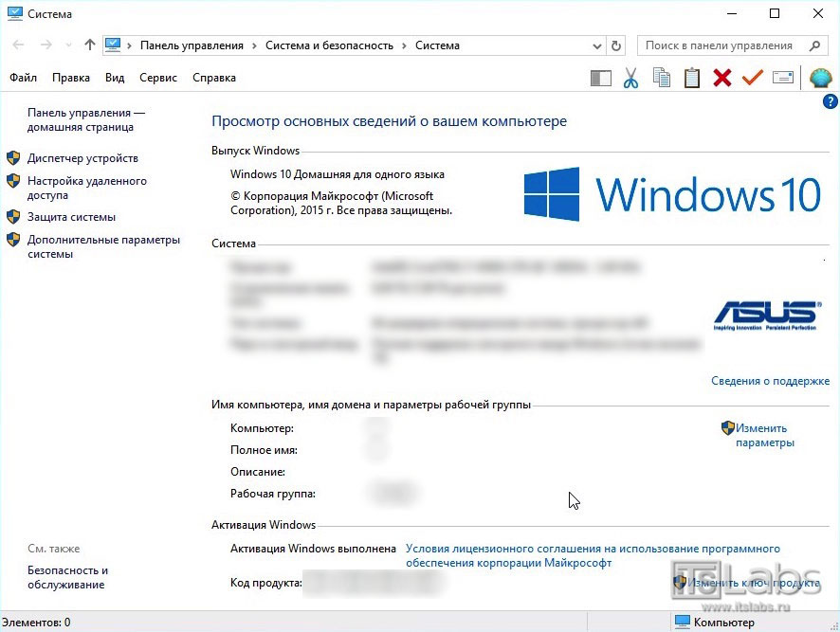The width and height of the screenshot is (840, 632).
Task: Open Настройка удаленного доступа
Action: tap(87, 188)
